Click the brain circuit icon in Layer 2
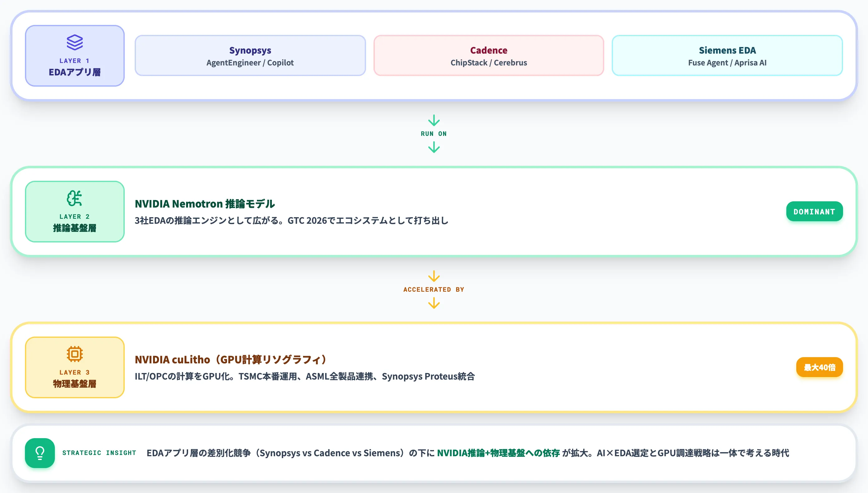The width and height of the screenshot is (868, 493). click(75, 198)
